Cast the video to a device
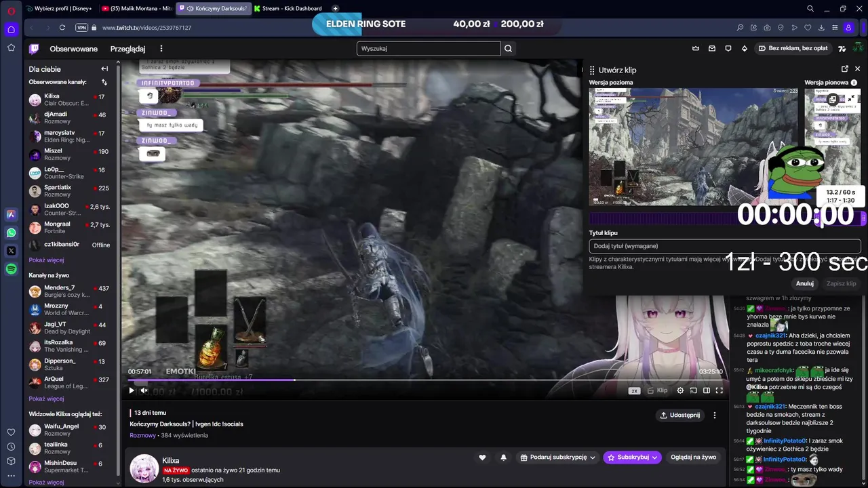Screen dimensions: 868x488 tap(693, 390)
